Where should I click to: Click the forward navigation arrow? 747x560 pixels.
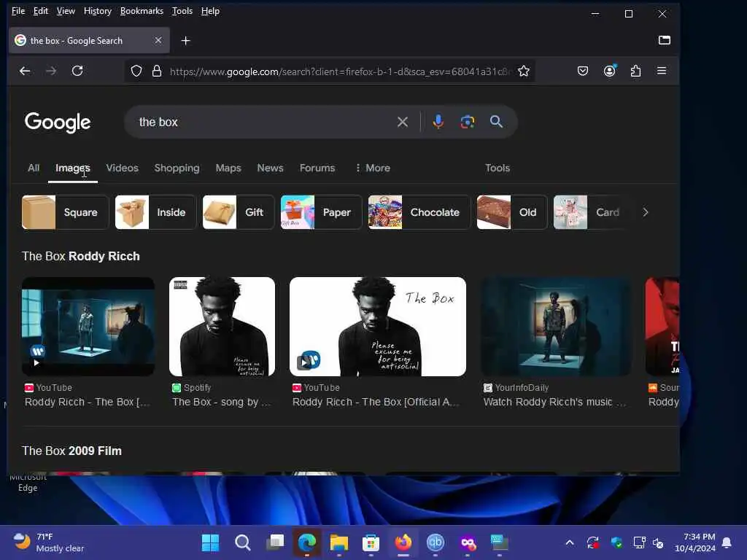[51, 71]
